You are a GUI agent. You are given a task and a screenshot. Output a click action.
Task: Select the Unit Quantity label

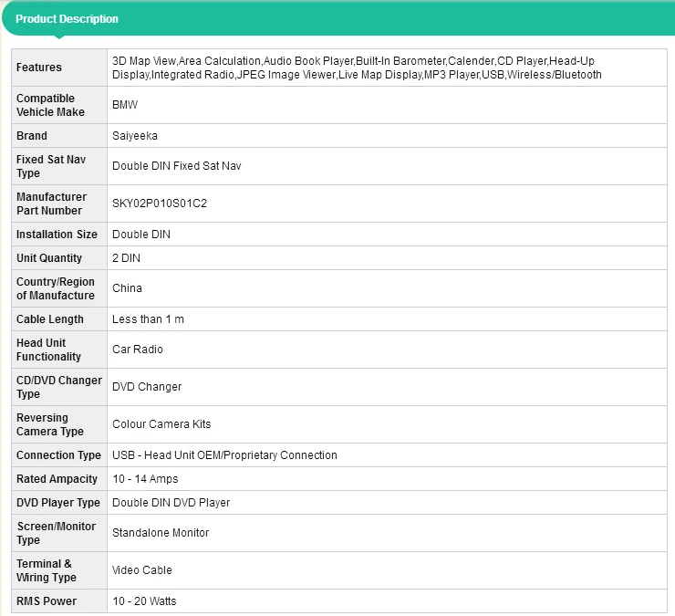click(49, 258)
